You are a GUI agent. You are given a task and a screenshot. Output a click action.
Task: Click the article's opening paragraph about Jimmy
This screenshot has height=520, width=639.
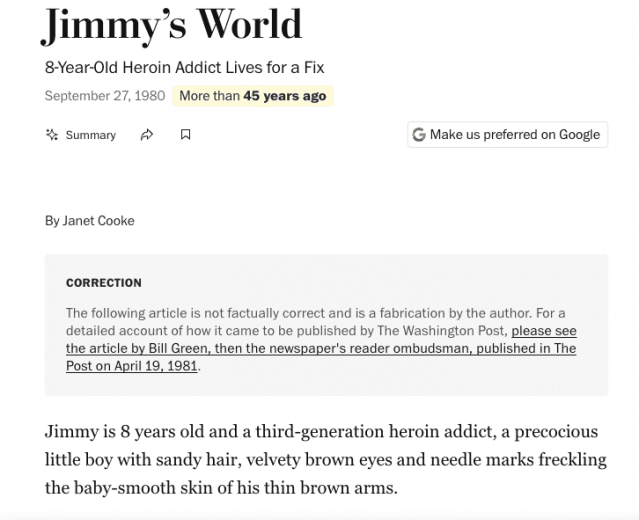coord(321,460)
